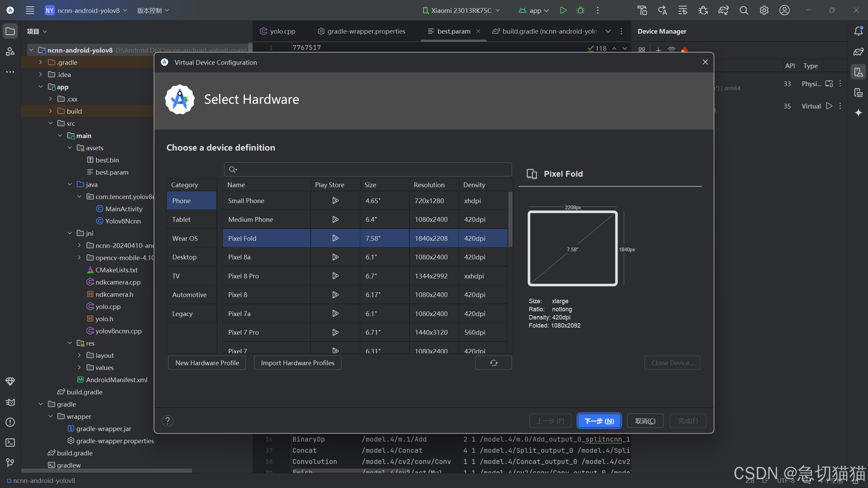Viewport: 868px width, 488px height.
Task: Open Search Everywhere magnifier icon
Action: pyautogui.click(x=744, y=10)
